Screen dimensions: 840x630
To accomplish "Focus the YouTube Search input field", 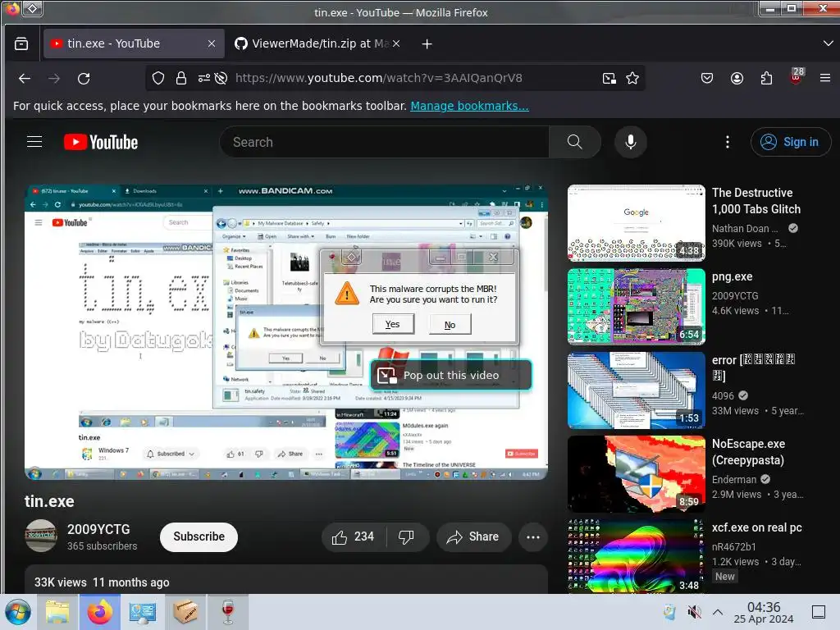I will pyautogui.click(x=385, y=142).
